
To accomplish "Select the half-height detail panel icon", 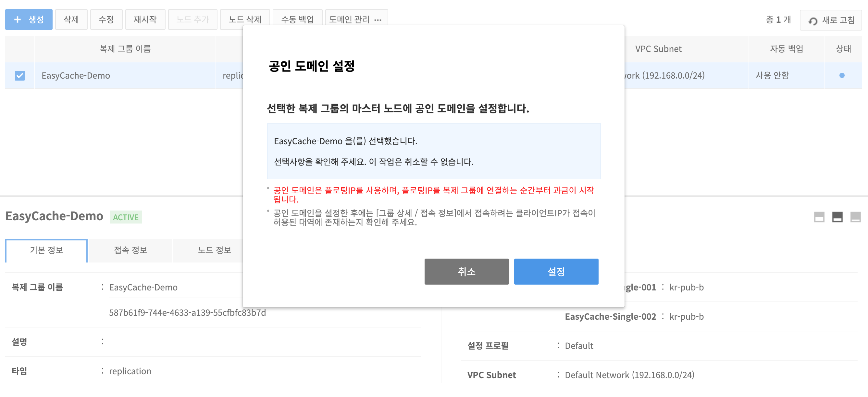I will (837, 217).
